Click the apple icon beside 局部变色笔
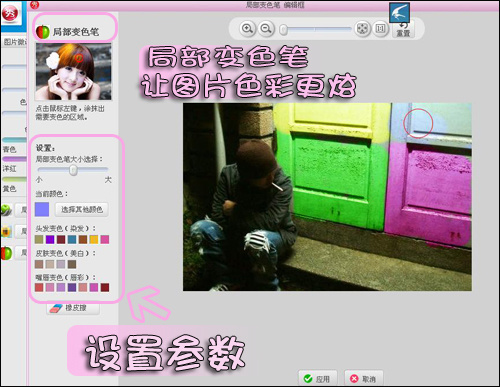 (x=43, y=32)
